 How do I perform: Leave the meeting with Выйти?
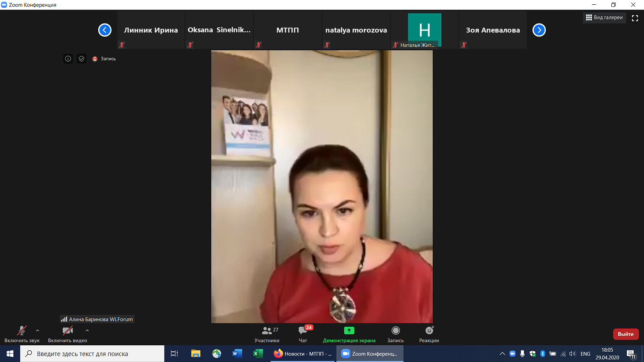[x=626, y=334]
